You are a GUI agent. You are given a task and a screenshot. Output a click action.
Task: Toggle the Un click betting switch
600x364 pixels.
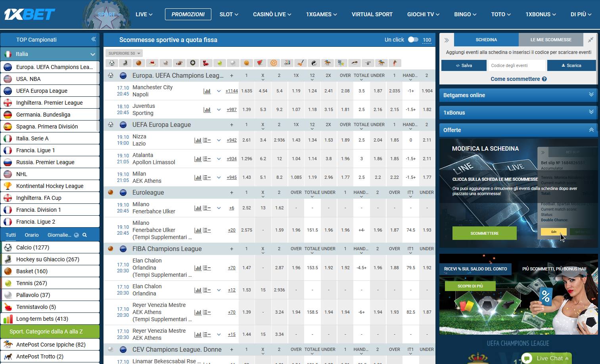[x=413, y=40]
